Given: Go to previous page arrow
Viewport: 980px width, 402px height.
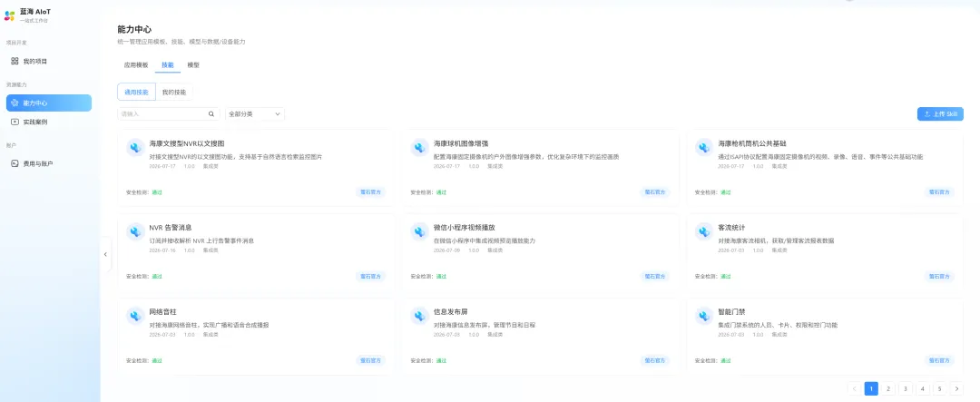Looking at the screenshot, I should coord(855,389).
